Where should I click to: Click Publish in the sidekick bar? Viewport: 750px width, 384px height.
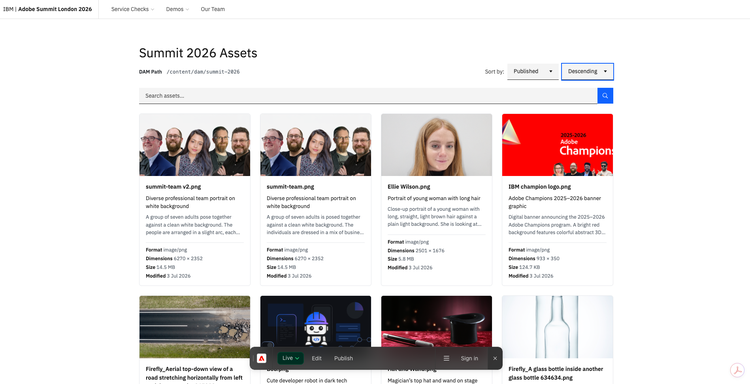(x=343, y=358)
